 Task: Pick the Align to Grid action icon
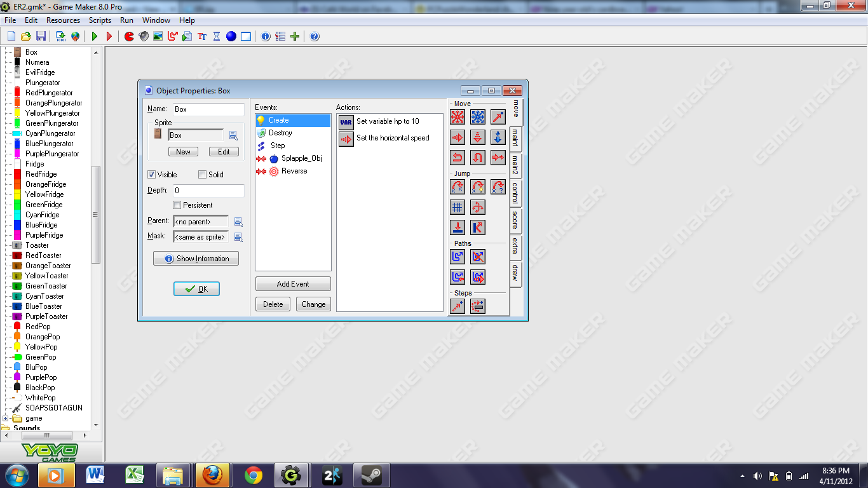point(458,207)
